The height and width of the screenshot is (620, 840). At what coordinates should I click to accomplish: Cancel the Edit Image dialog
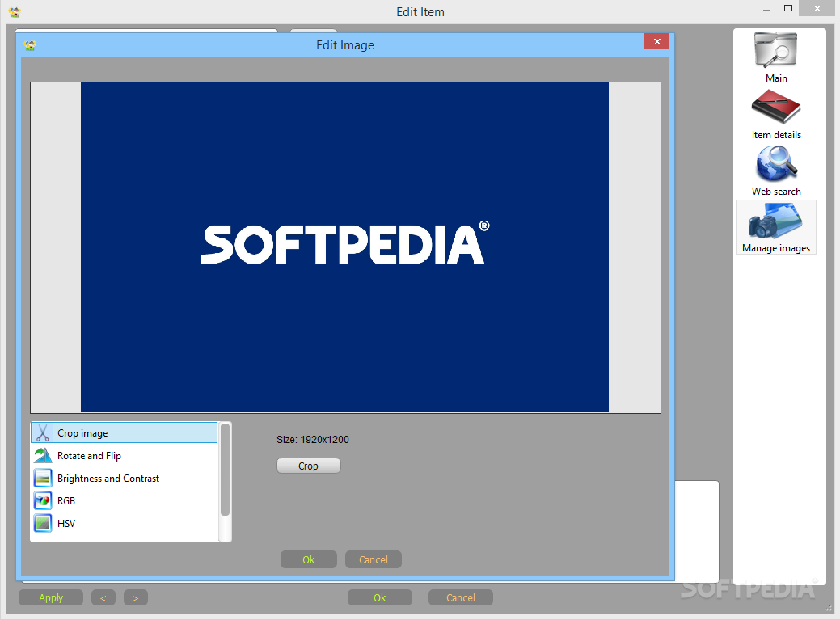[x=374, y=559]
